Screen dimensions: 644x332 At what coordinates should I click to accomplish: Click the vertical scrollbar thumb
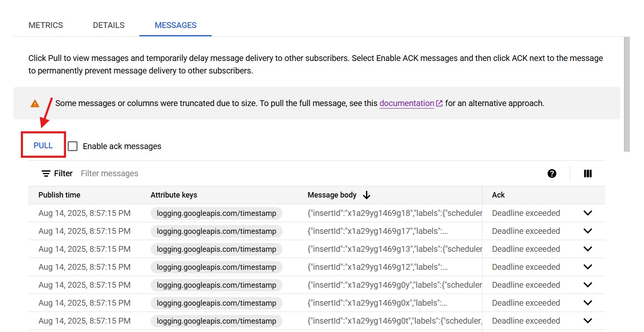pyautogui.click(x=626, y=94)
